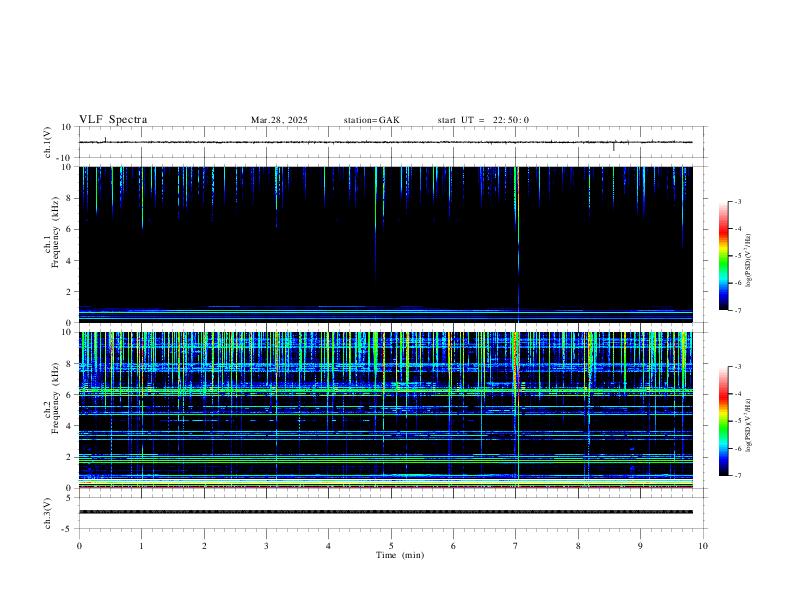This screenshot has height=612, width=792.
Task: Select the ch.1 colorbar log(PSD) label
Action: point(748,261)
